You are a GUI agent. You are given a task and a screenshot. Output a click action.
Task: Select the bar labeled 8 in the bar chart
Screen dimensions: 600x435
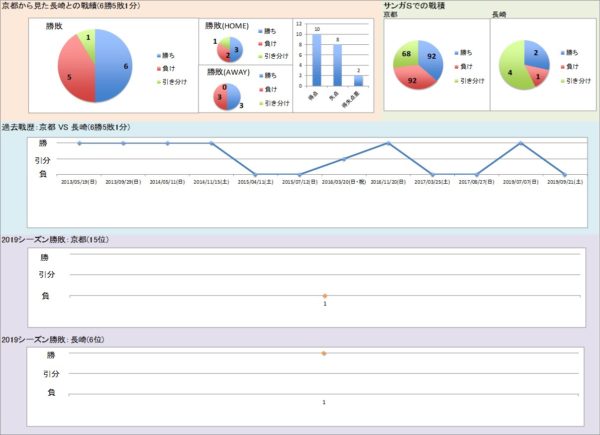click(337, 65)
